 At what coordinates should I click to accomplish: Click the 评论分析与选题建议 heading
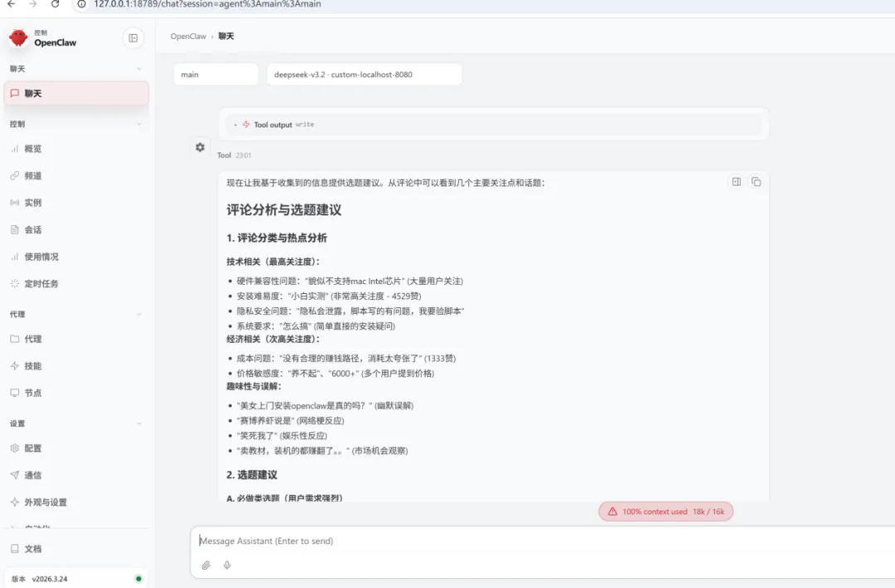[283, 210]
